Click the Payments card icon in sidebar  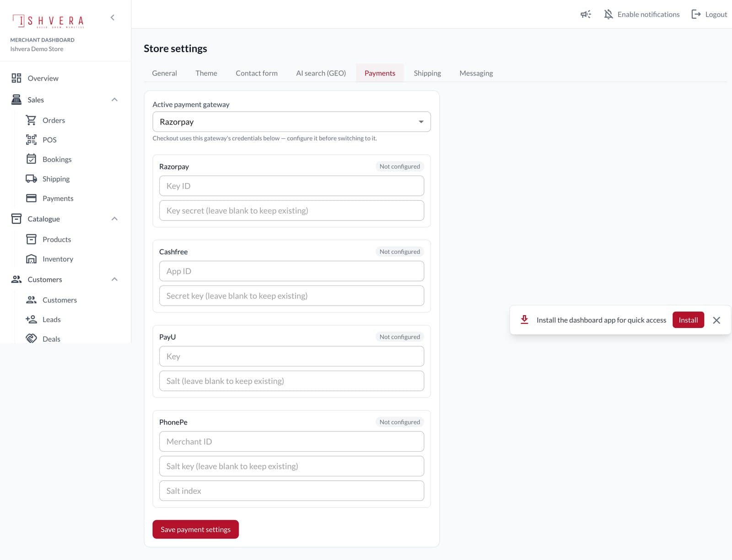pos(31,198)
